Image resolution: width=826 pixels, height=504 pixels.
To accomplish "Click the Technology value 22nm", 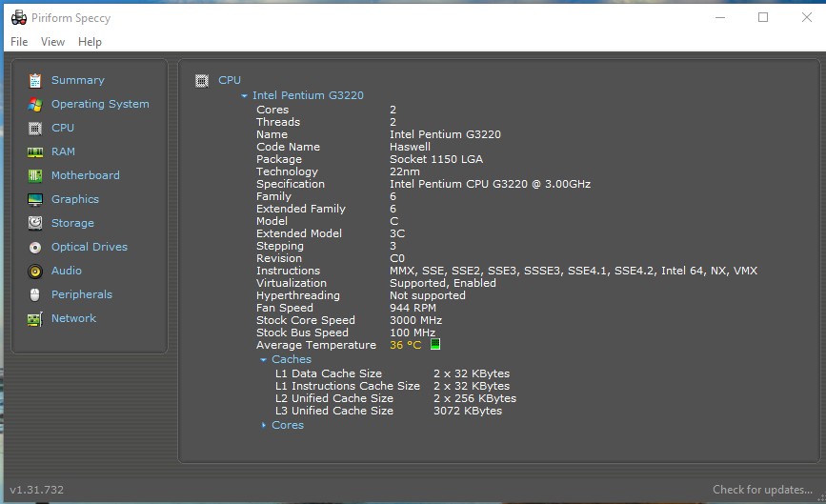I will (405, 171).
